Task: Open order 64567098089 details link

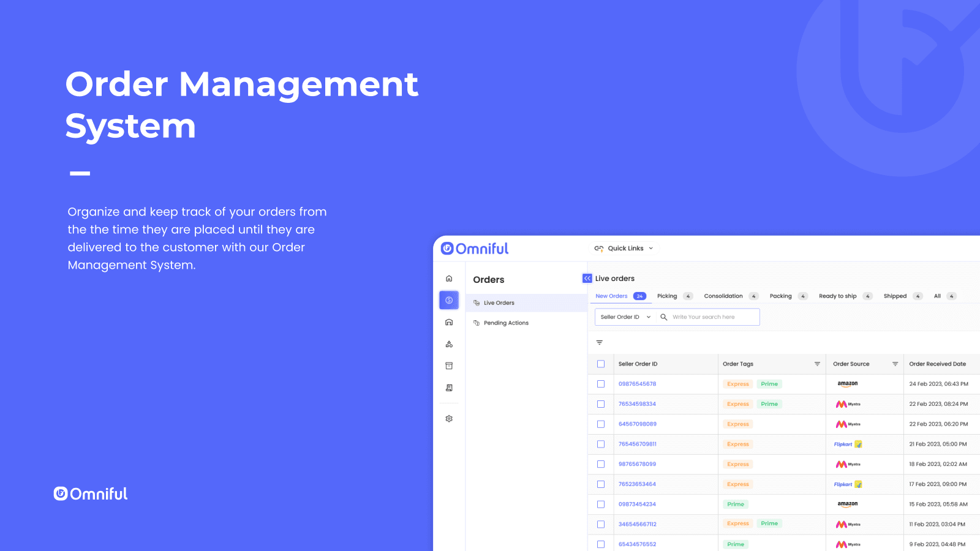Action: coord(636,424)
